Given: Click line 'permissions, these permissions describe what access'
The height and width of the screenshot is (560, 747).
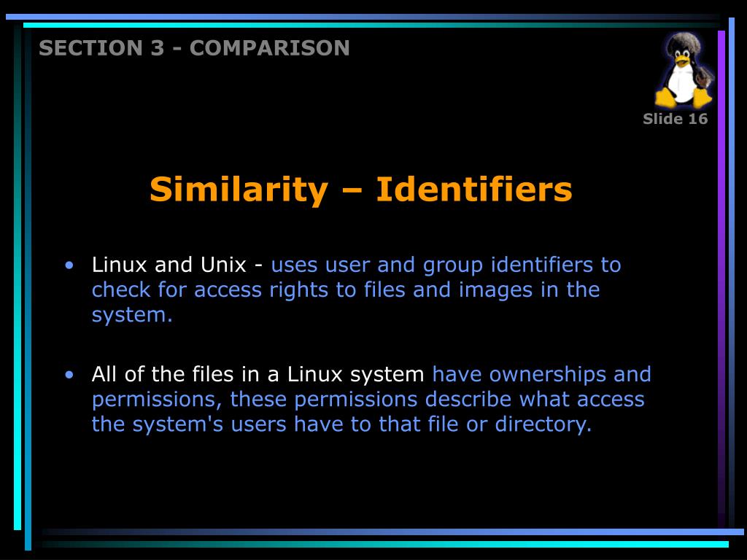Looking at the screenshot, I should [368, 399].
